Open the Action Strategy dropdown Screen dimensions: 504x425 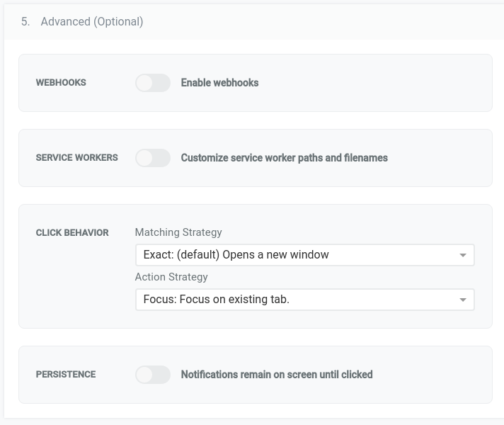click(x=304, y=300)
